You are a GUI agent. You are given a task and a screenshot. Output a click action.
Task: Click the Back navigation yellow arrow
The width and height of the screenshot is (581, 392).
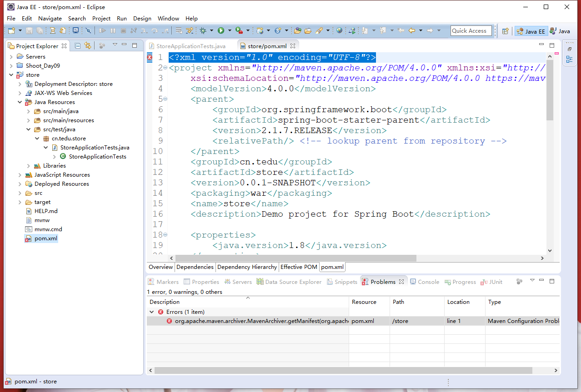click(412, 30)
